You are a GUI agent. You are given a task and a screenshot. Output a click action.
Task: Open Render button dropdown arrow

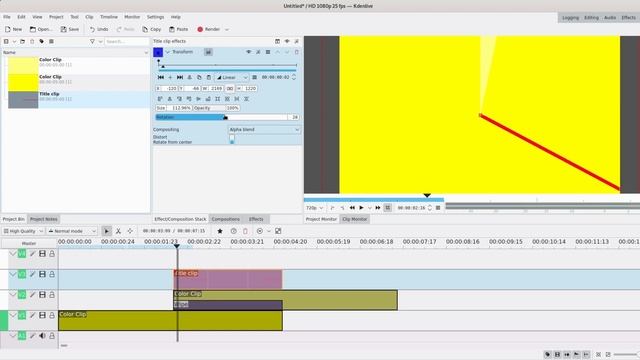pos(227,29)
